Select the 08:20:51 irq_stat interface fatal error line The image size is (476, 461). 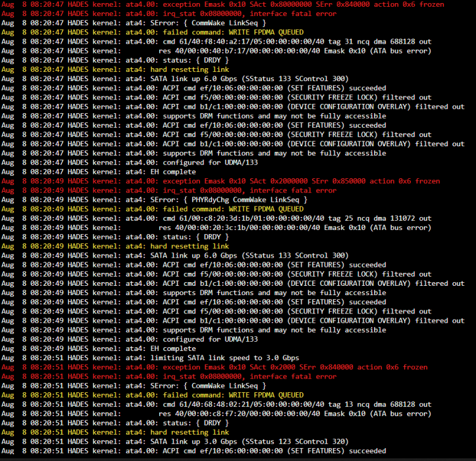pyautogui.click(x=169, y=377)
